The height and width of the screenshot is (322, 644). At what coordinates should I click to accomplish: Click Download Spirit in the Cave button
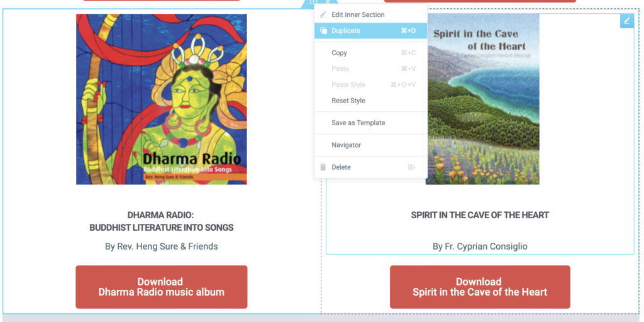tap(480, 287)
